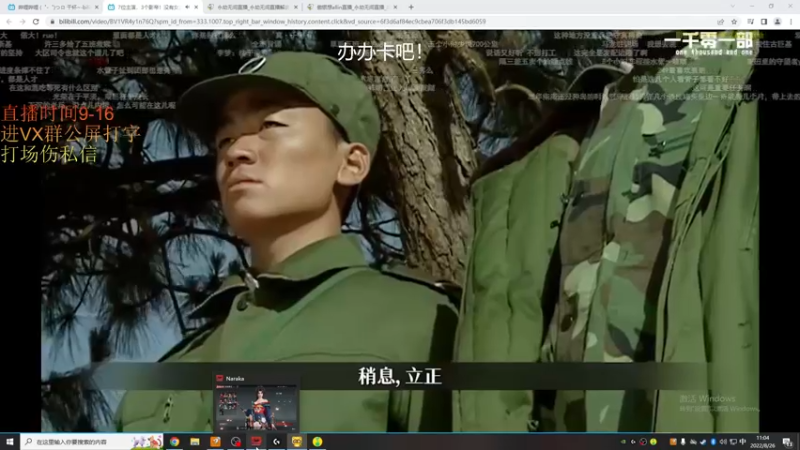The image size is (800, 450).
Task: Open the orange question-mark taskbar app
Action: (215, 441)
